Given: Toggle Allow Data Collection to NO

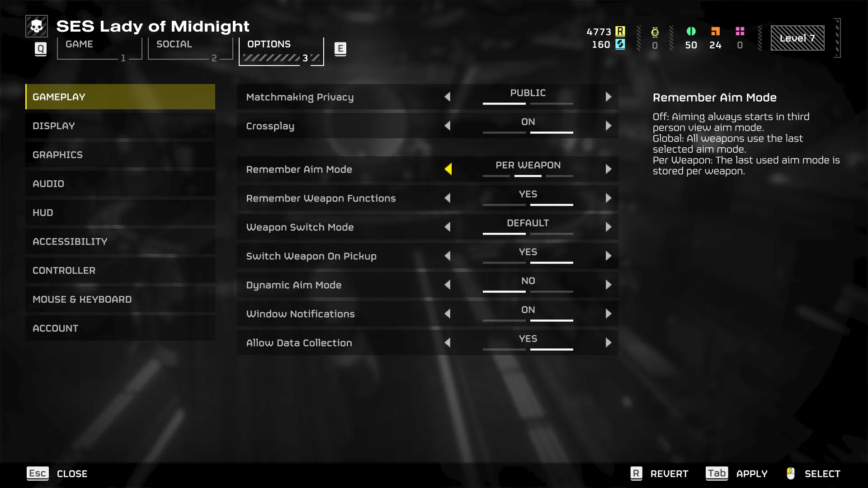Looking at the screenshot, I should pos(448,343).
